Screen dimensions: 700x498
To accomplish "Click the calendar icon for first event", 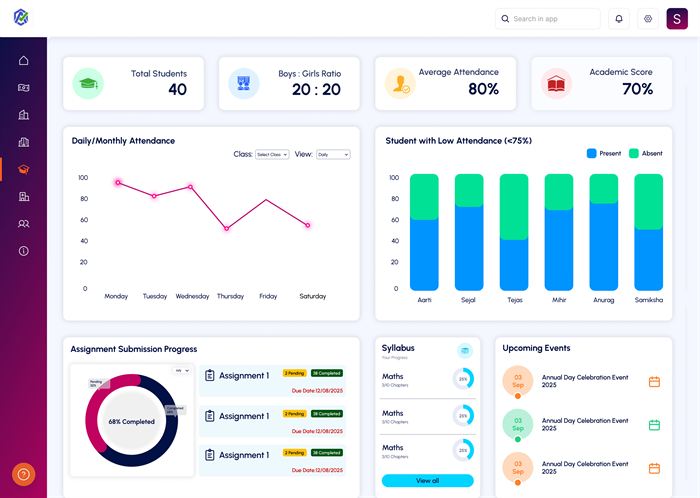I will pos(654,382).
